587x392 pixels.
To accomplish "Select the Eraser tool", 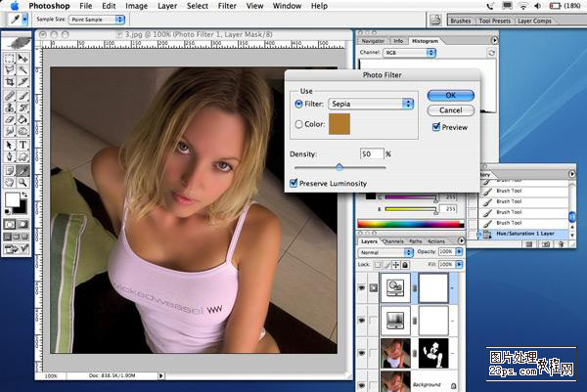I will pyautogui.click(x=10, y=119).
